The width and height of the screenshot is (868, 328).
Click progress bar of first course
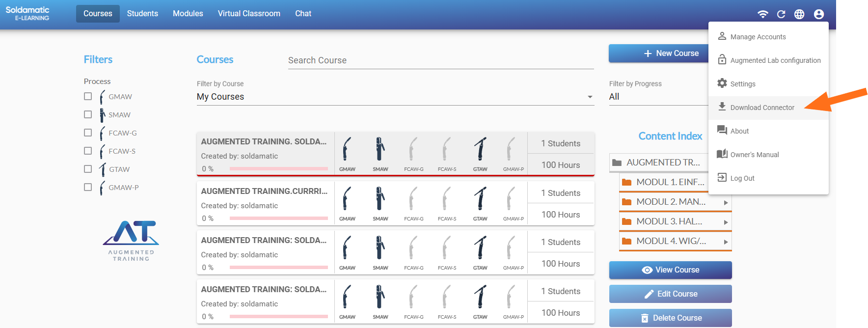coord(278,169)
